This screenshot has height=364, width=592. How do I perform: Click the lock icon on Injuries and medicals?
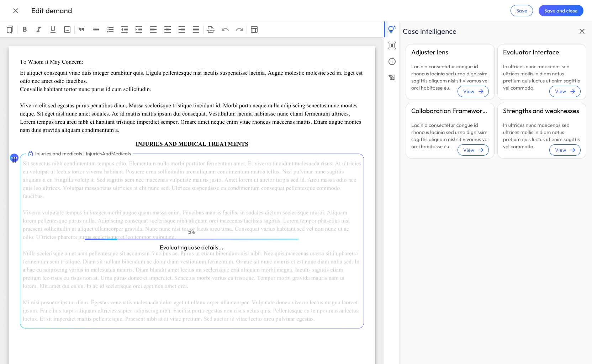(x=31, y=154)
